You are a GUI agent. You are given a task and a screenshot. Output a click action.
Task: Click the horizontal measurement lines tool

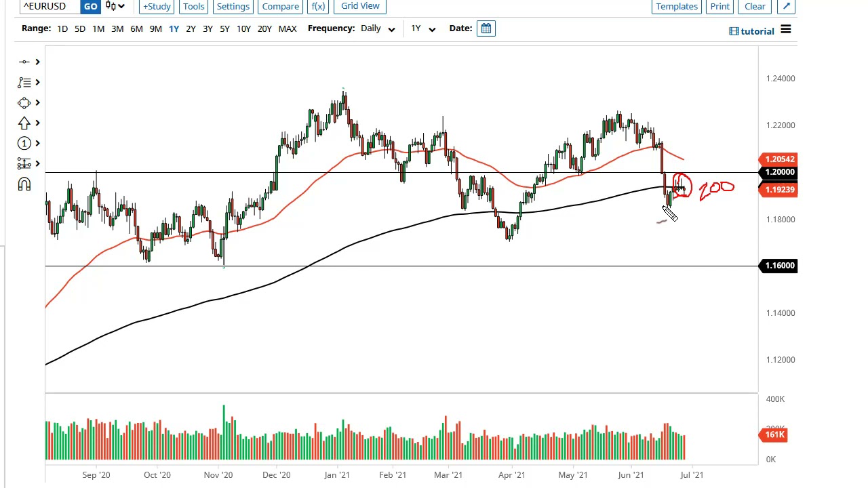[x=24, y=164]
